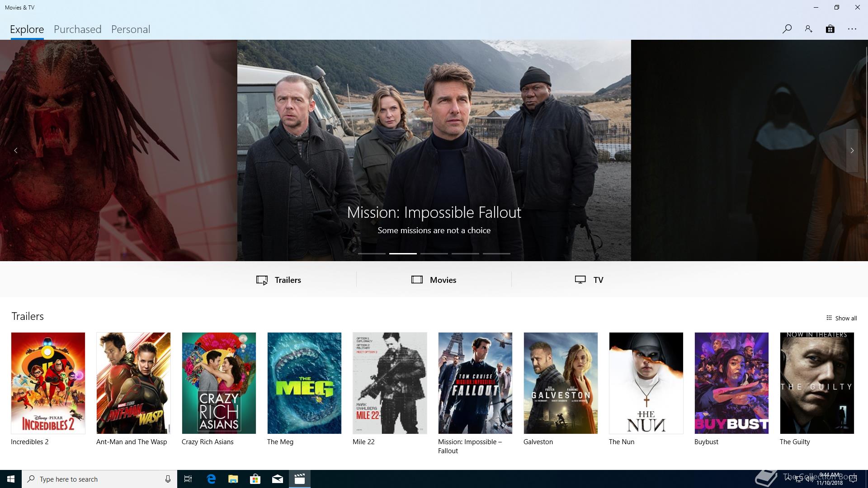Click the taskbar search box

coord(99,479)
